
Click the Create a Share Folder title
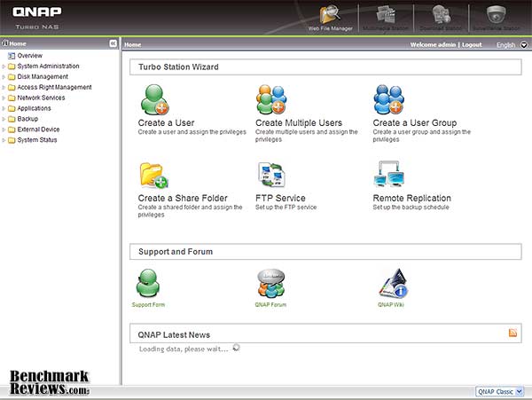point(183,198)
